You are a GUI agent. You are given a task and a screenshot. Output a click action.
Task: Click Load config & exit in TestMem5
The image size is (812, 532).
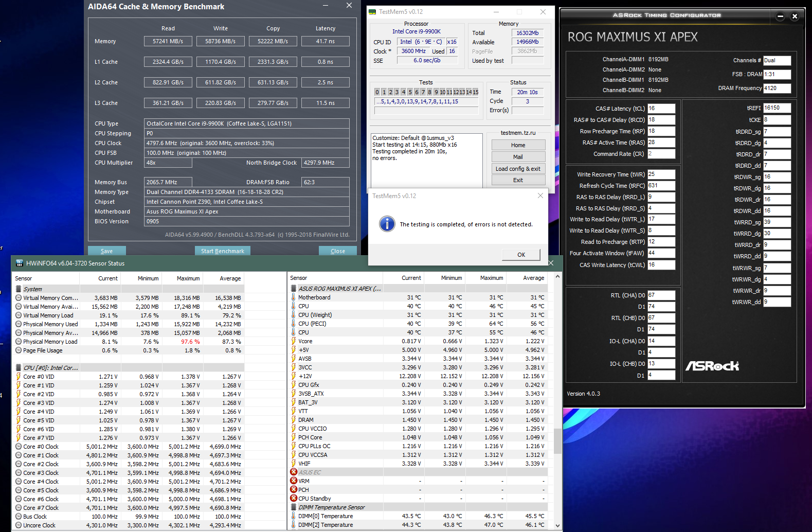(x=518, y=169)
